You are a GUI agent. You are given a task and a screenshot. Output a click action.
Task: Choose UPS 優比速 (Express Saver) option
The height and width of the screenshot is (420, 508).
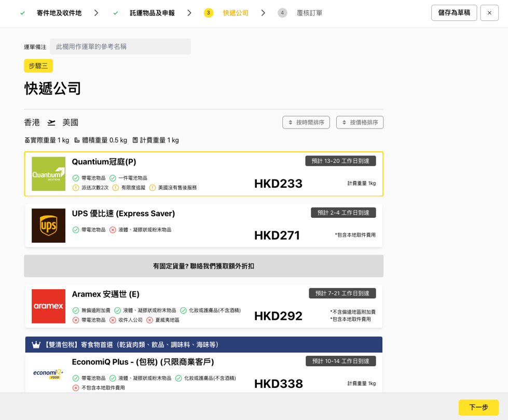tap(203, 226)
